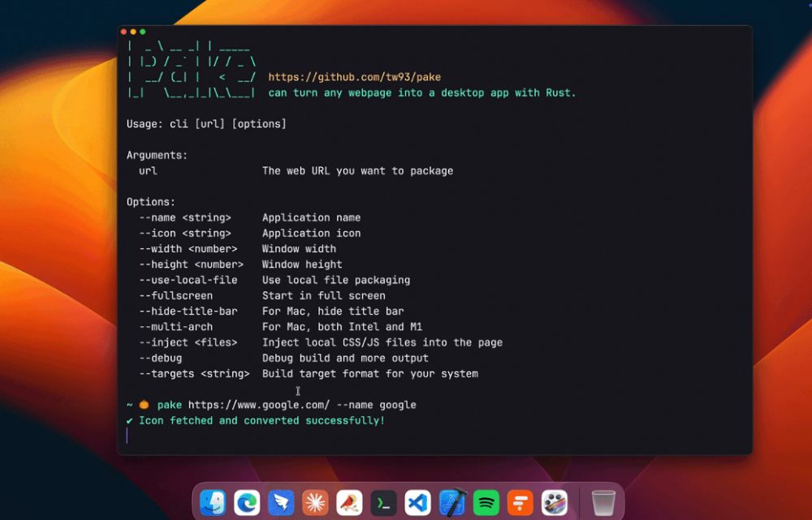The width and height of the screenshot is (812, 520).
Task: Click the '--debug' option
Action: [x=160, y=358]
